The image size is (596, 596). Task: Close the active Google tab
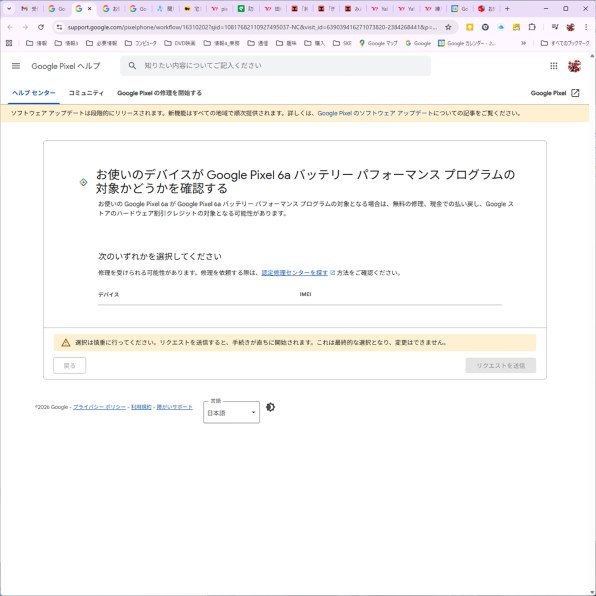[x=90, y=8]
